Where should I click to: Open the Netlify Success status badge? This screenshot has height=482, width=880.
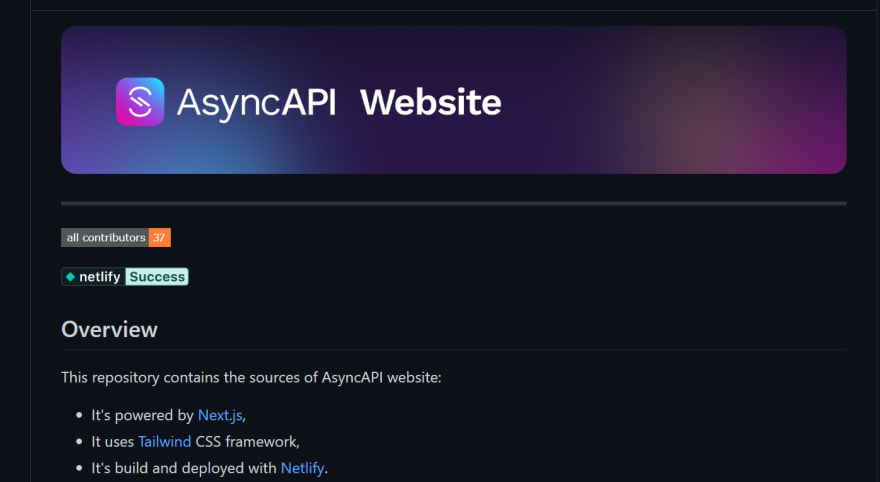point(125,277)
